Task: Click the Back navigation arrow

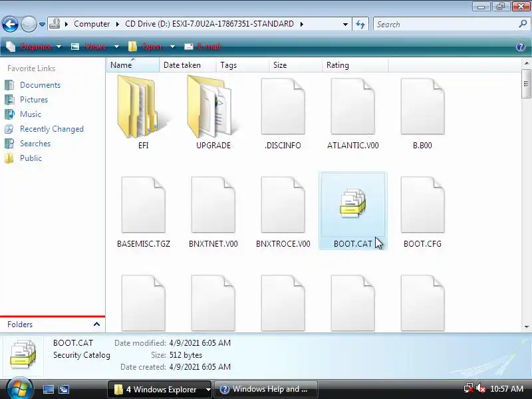Action: pyautogui.click(x=10, y=24)
